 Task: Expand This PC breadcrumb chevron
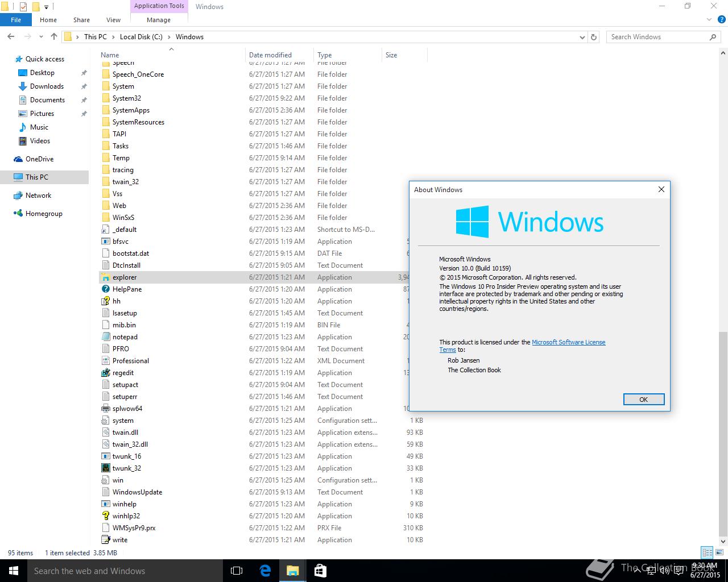pos(113,37)
